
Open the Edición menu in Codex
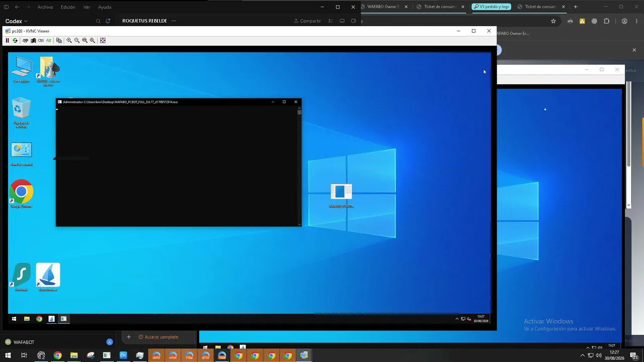click(x=68, y=7)
